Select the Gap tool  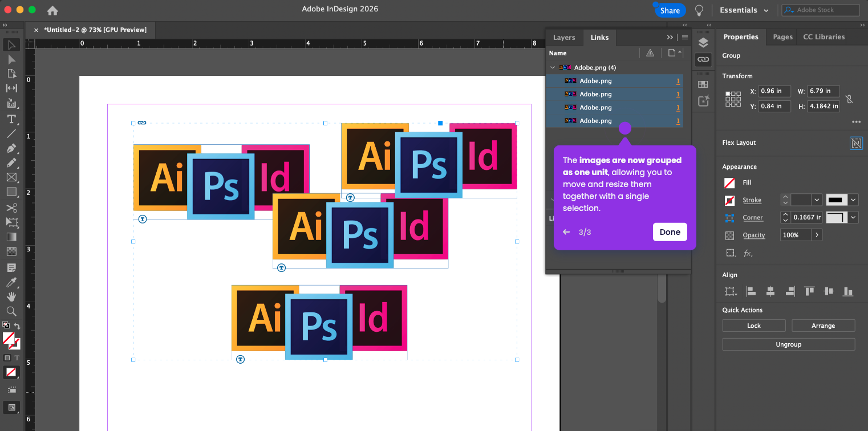[11, 88]
